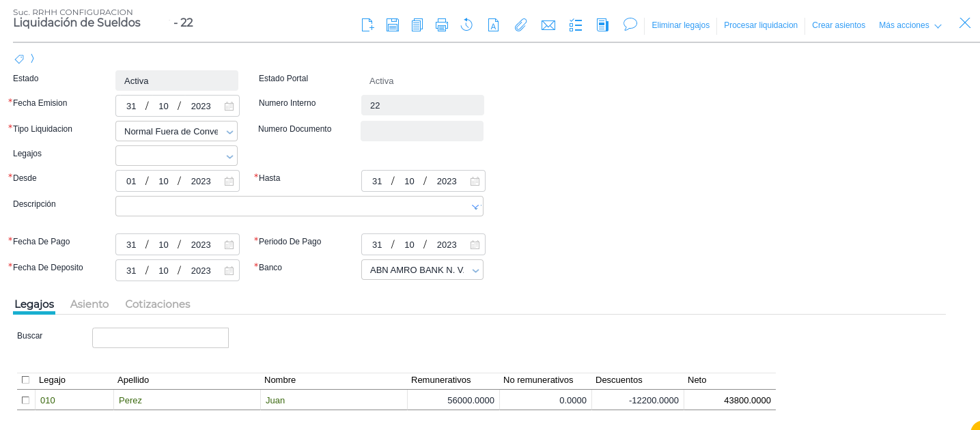Expand the Más acciones menu

[x=910, y=25]
